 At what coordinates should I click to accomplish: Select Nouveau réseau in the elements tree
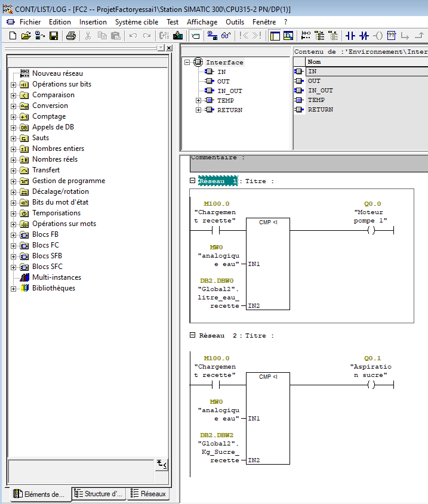pos(57,73)
